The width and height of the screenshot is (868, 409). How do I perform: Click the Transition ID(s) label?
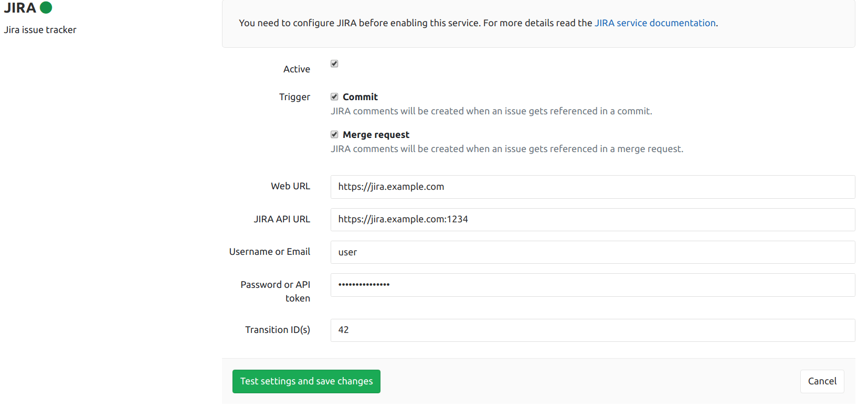pos(277,329)
